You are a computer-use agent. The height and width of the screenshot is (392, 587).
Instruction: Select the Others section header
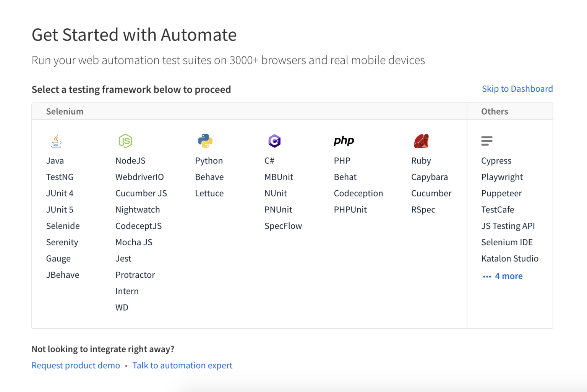(x=494, y=112)
